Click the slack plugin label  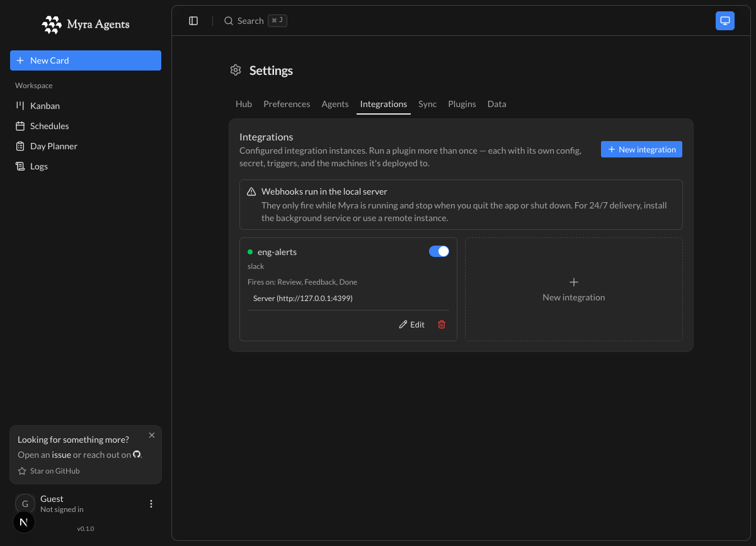256,266
